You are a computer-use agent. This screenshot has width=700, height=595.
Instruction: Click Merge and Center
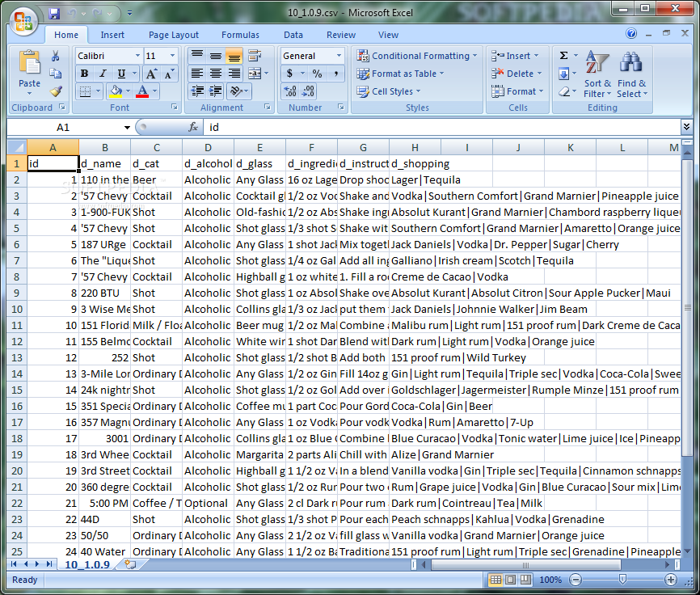(255, 74)
